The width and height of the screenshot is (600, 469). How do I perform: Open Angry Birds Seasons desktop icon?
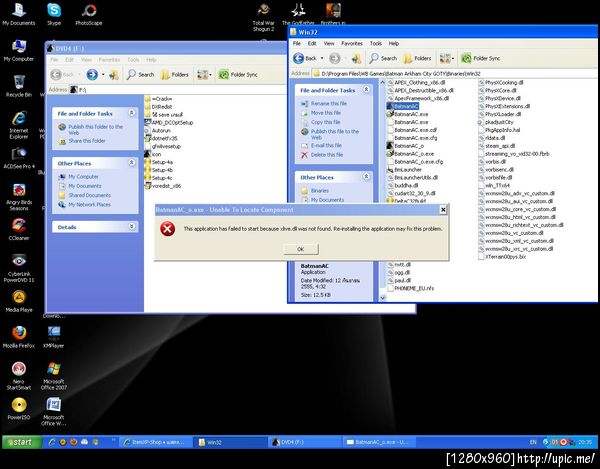19,197
